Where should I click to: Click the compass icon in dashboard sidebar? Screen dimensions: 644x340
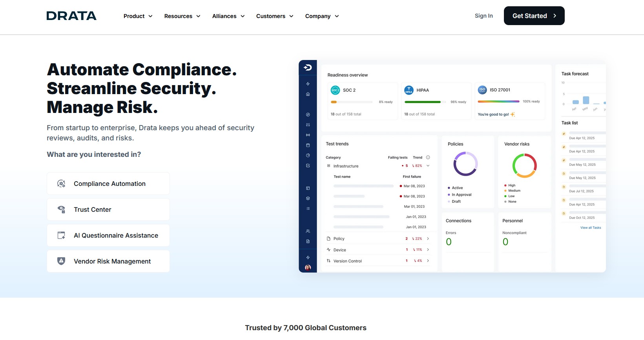click(308, 115)
